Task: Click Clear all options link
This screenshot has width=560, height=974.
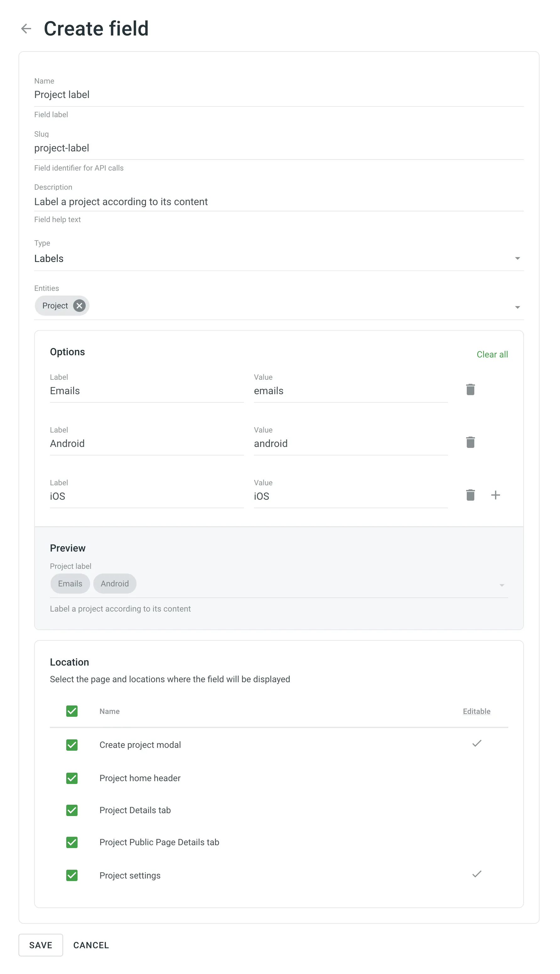Action: [x=492, y=354]
